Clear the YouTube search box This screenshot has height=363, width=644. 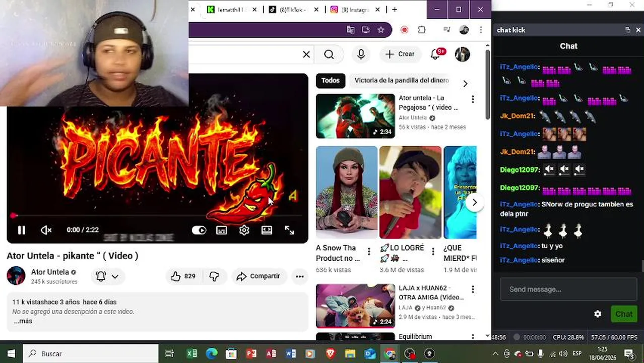coord(306,54)
